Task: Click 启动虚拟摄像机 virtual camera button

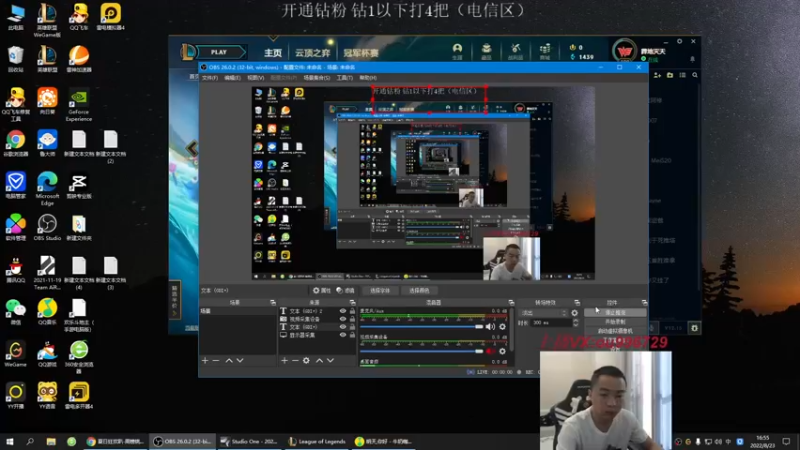Action: (615, 331)
